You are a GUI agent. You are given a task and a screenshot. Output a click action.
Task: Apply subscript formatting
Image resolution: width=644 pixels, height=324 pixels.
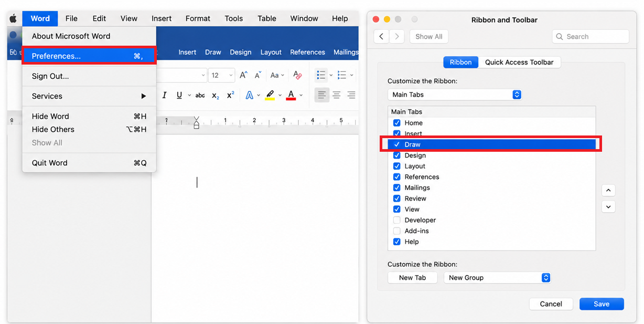216,96
